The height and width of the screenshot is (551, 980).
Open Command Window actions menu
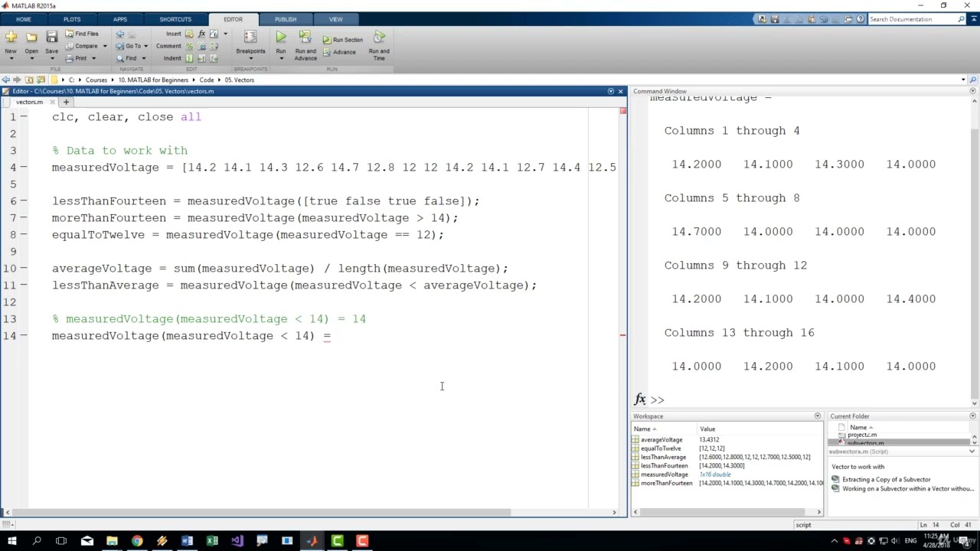coord(973,91)
